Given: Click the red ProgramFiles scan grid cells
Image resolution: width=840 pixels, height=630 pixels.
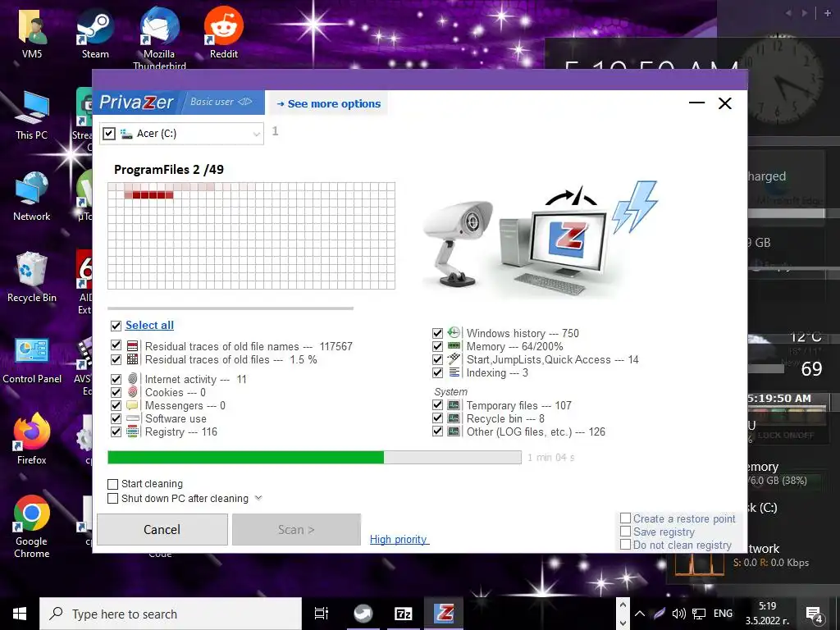Looking at the screenshot, I should [148, 195].
